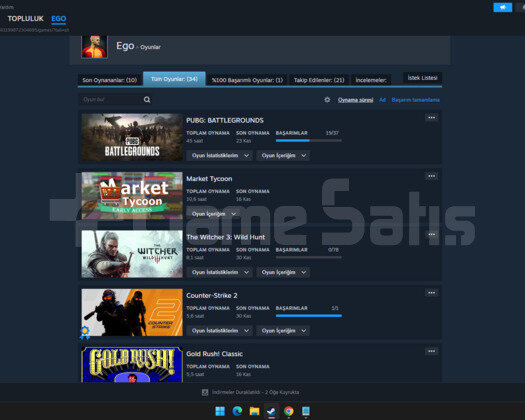Image resolution: width=525 pixels, height=420 pixels.
Task: Open the Windows Start button
Action: [220, 411]
